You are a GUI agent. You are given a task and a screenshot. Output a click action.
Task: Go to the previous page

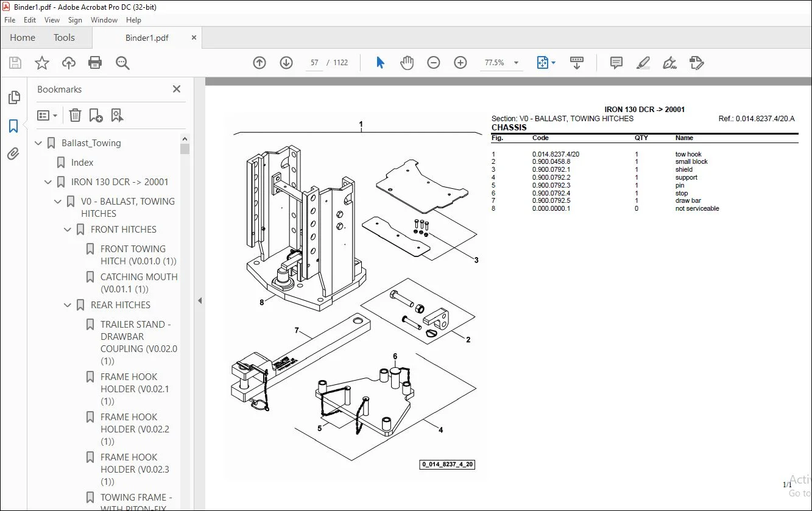(259, 63)
